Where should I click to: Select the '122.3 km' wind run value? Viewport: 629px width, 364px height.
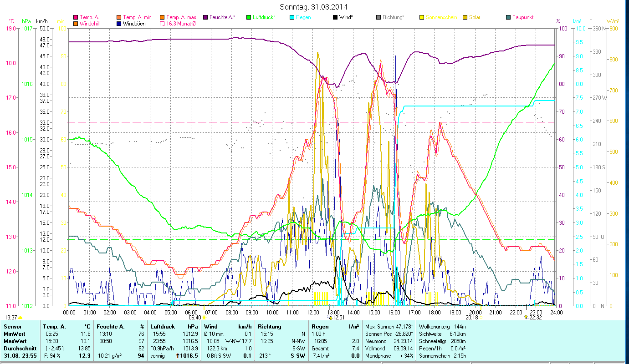[217, 348]
